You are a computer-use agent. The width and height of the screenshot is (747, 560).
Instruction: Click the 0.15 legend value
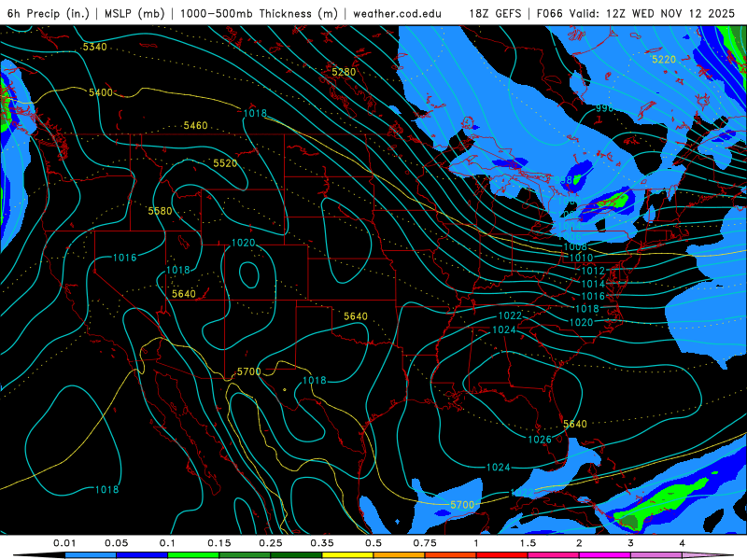coord(219,543)
